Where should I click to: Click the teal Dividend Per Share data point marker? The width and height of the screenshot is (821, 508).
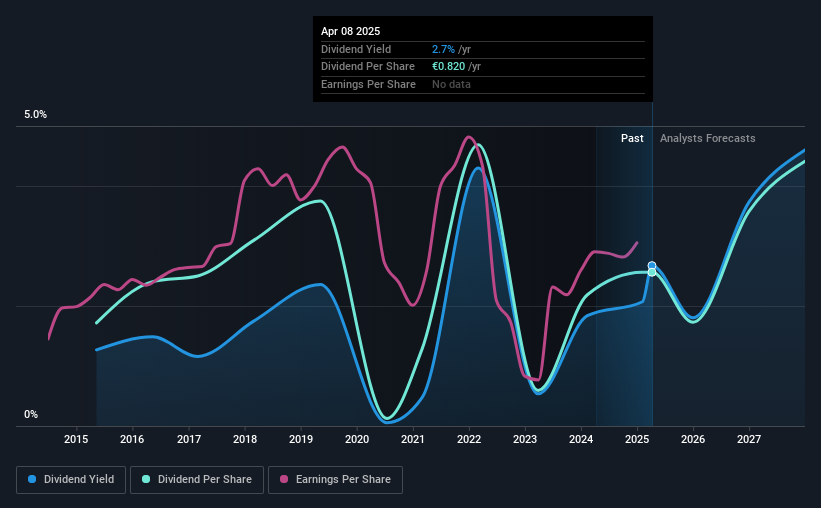[x=652, y=272]
